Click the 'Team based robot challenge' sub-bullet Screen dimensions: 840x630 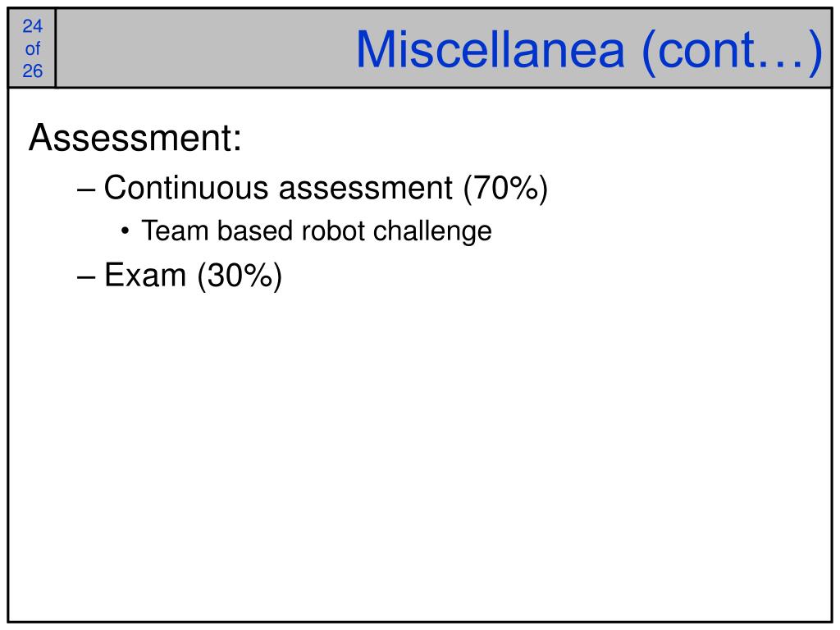coord(317,231)
